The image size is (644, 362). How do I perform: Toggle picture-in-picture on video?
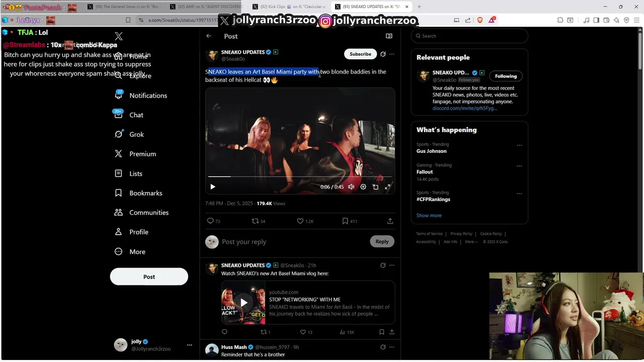(375, 187)
